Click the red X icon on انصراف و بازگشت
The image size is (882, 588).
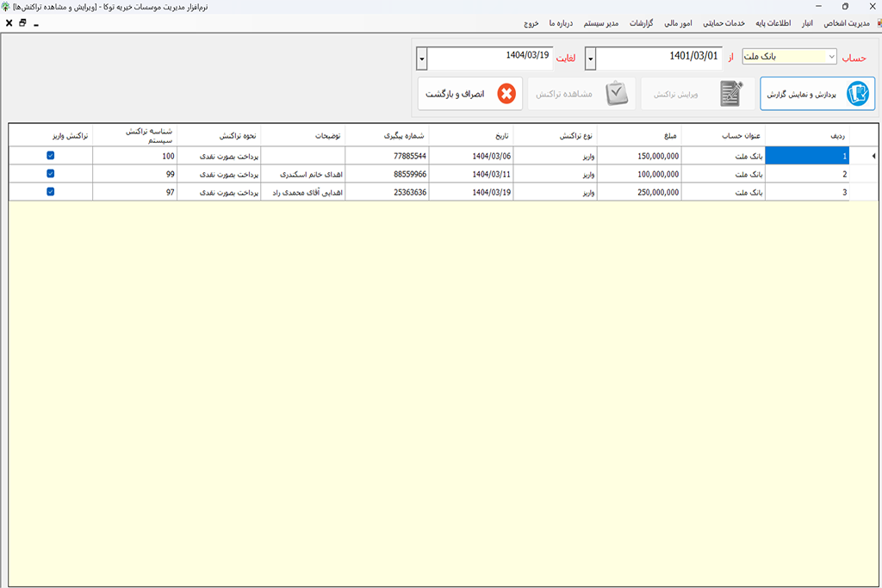(506, 94)
